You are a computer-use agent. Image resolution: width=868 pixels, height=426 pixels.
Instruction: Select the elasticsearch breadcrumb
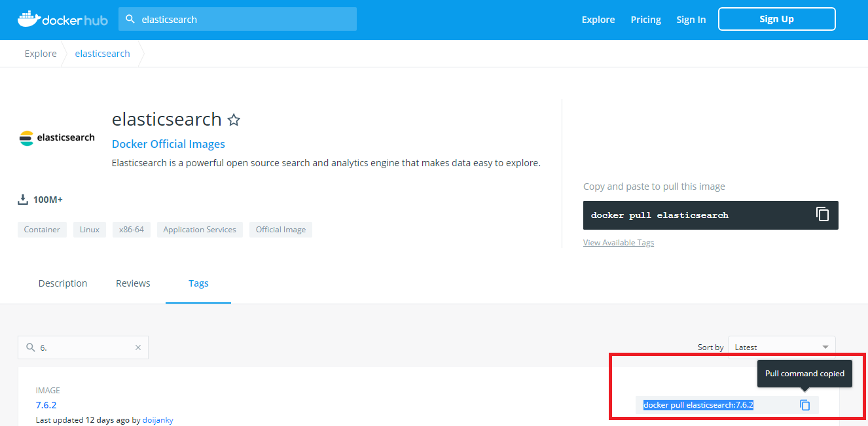(103, 54)
